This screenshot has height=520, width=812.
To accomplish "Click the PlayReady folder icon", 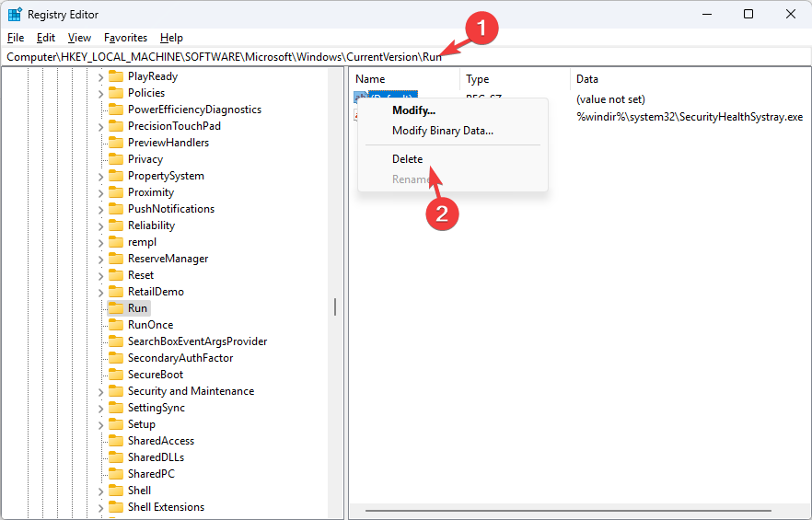I will coord(116,76).
